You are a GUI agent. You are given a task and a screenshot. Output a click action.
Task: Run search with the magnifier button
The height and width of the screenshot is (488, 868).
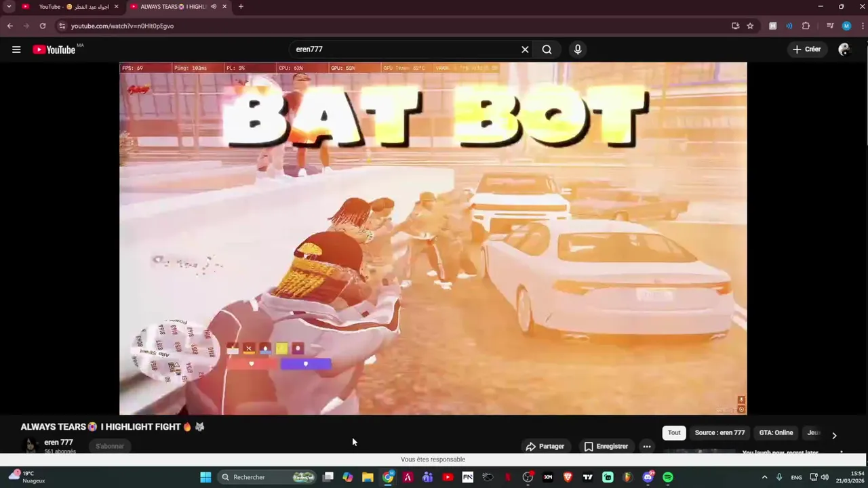pyautogui.click(x=547, y=49)
